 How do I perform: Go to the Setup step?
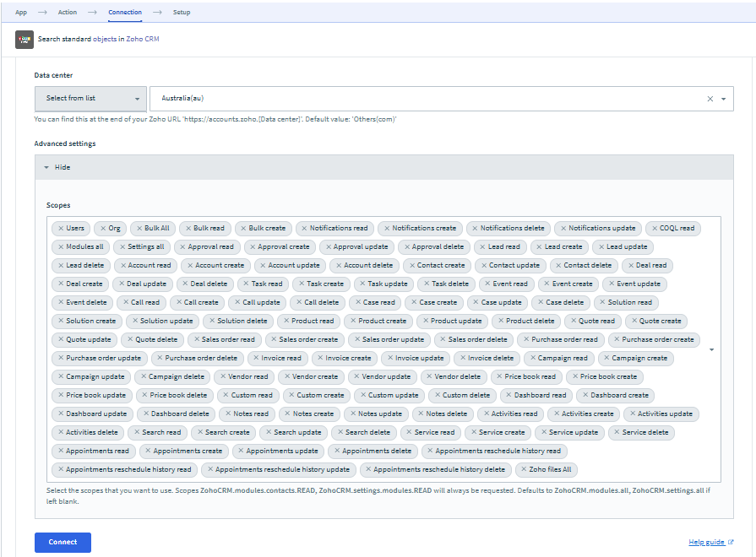click(x=182, y=13)
